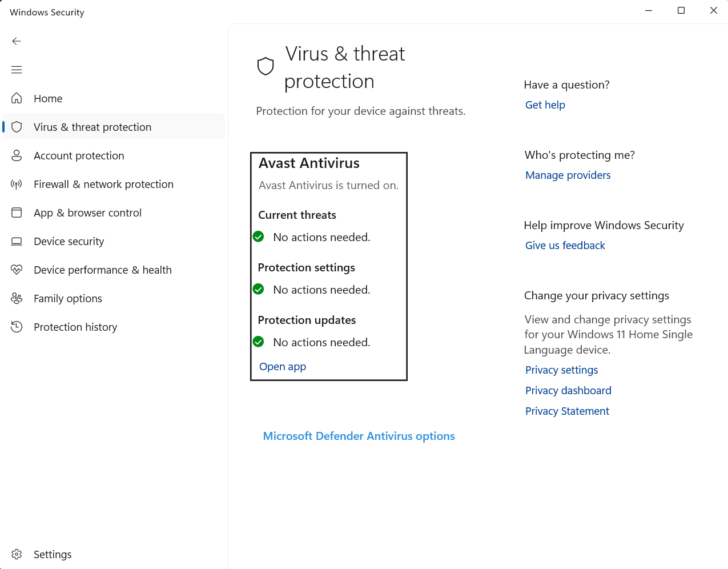728x569 pixels.
Task: Click the Firewall & network protection icon
Action: 17,184
